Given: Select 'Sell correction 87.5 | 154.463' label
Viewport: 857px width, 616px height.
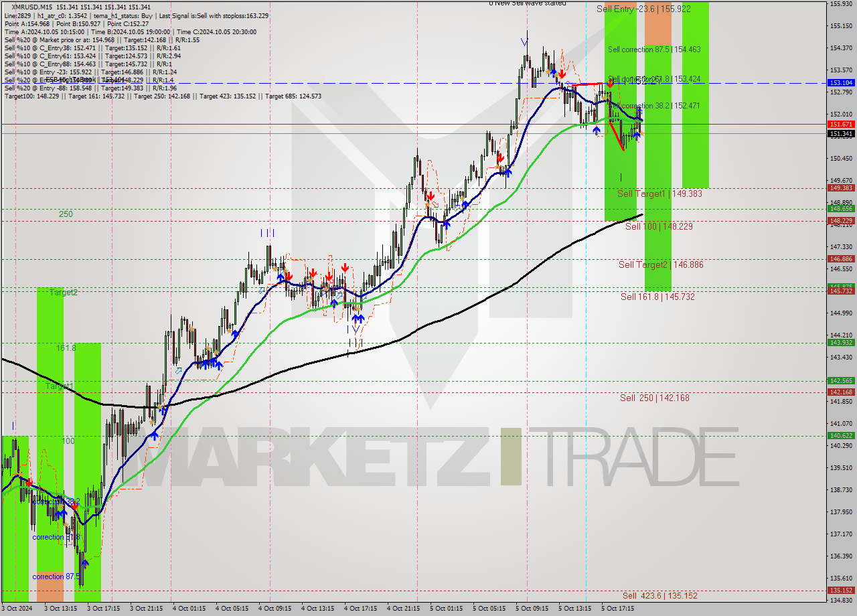Looking at the screenshot, I should pos(654,50).
